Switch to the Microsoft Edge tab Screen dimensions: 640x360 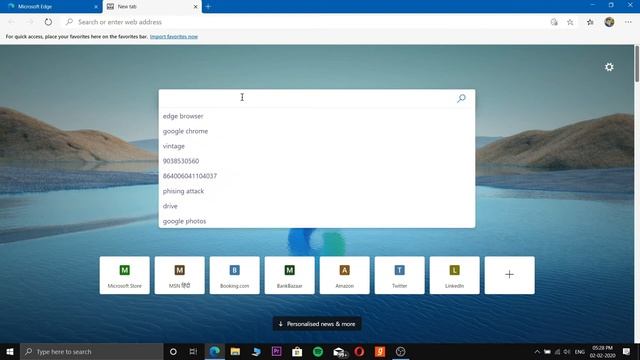coord(51,7)
